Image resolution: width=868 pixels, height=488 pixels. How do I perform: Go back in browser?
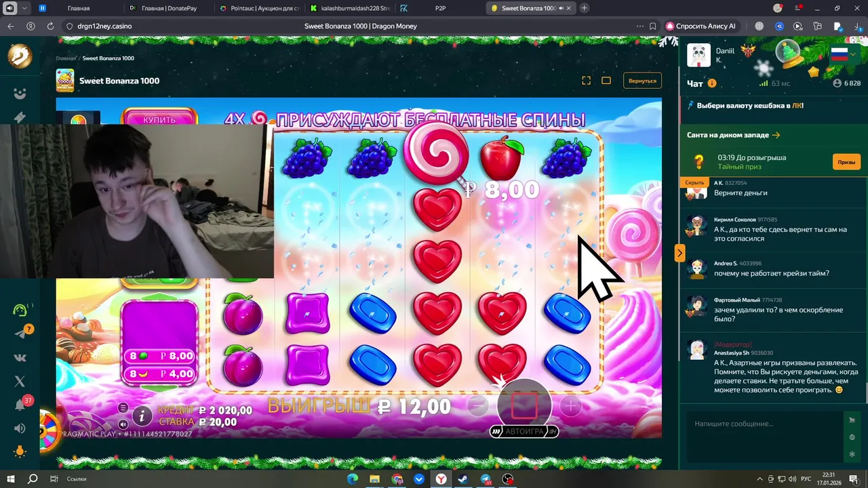(11, 26)
